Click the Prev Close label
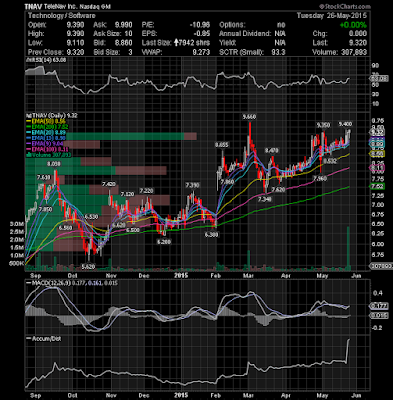Viewport: 393px width, 400px height. coord(46,52)
